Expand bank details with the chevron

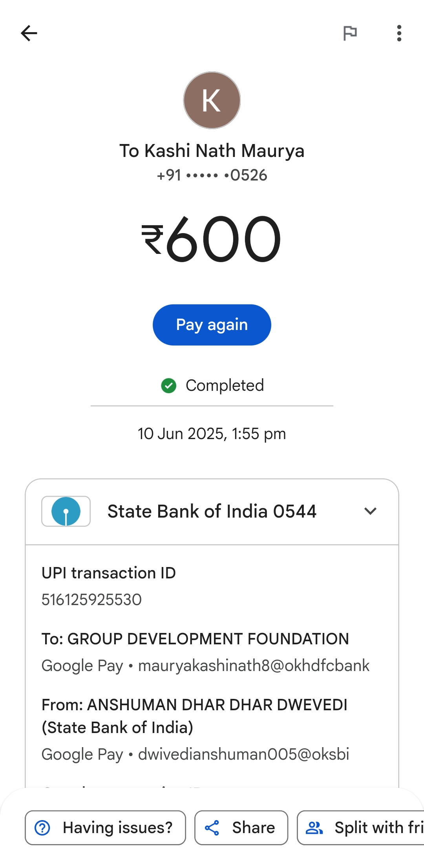(x=370, y=511)
